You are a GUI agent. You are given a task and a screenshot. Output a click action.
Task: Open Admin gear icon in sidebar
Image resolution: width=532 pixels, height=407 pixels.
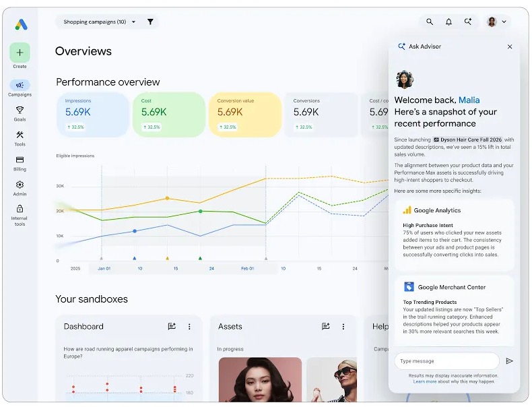coord(20,185)
